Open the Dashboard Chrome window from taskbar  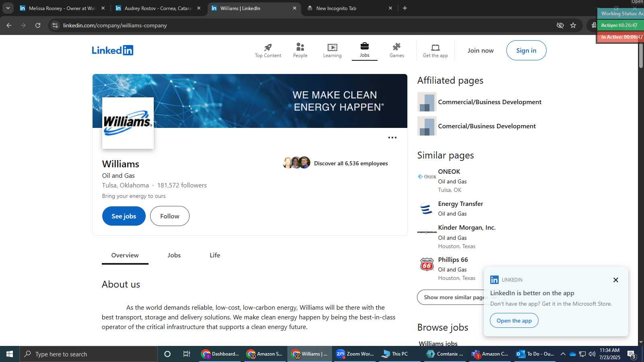[221, 354]
